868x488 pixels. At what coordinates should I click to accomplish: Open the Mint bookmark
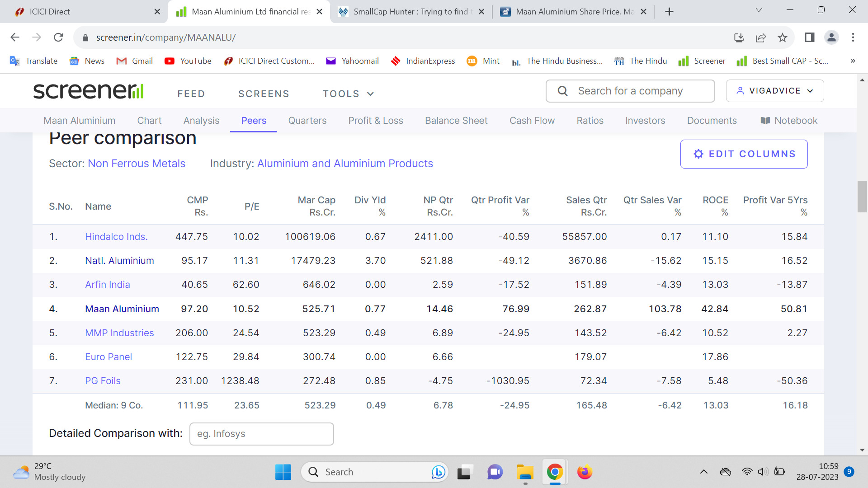pyautogui.click(x=483, y=61)
